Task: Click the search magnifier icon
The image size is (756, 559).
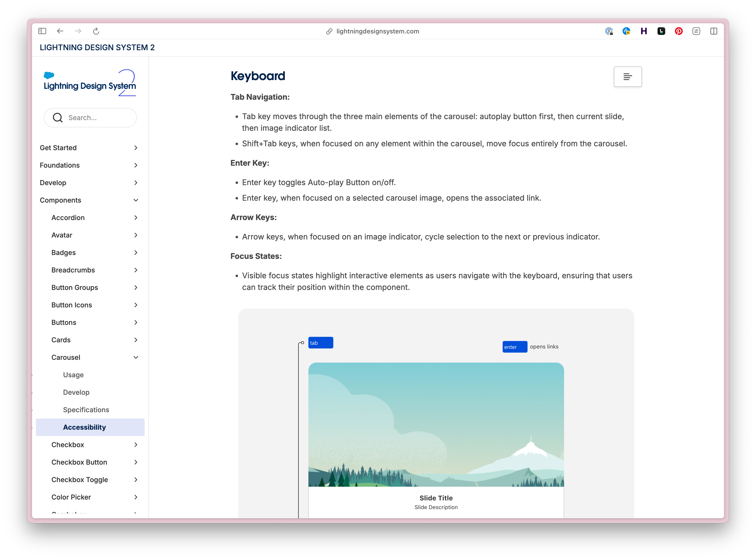Action: tap(58, 118)
